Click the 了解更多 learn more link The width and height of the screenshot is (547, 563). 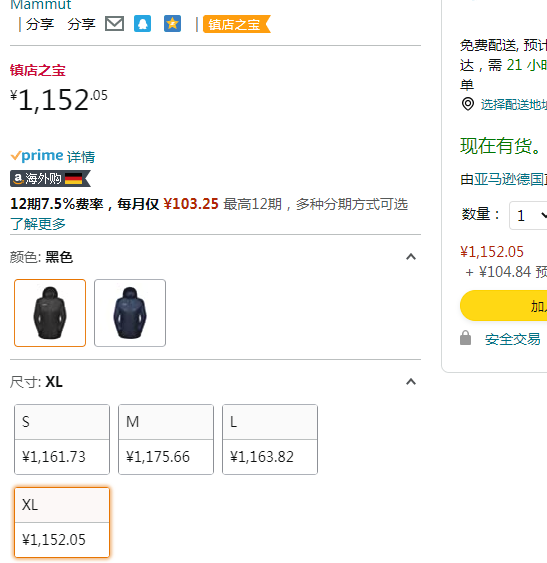pyautogui.click(x=38, y=224)
